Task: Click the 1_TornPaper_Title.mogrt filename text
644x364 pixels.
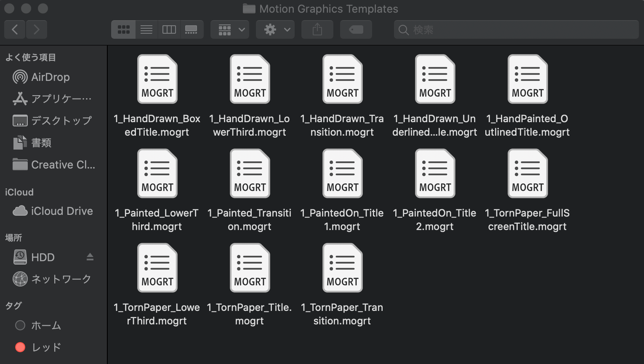Action: [x=250, y=314]
